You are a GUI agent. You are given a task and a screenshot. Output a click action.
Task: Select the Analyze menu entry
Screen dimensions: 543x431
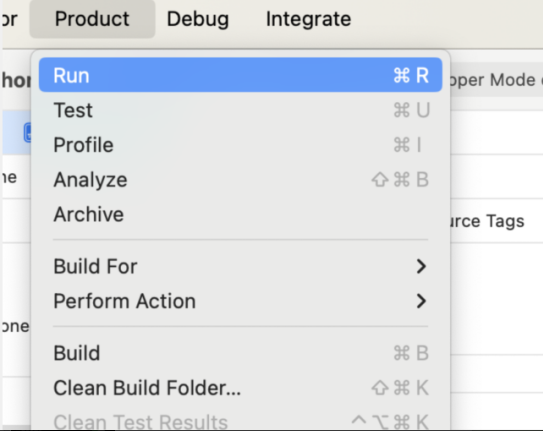[x=240, y=179]
